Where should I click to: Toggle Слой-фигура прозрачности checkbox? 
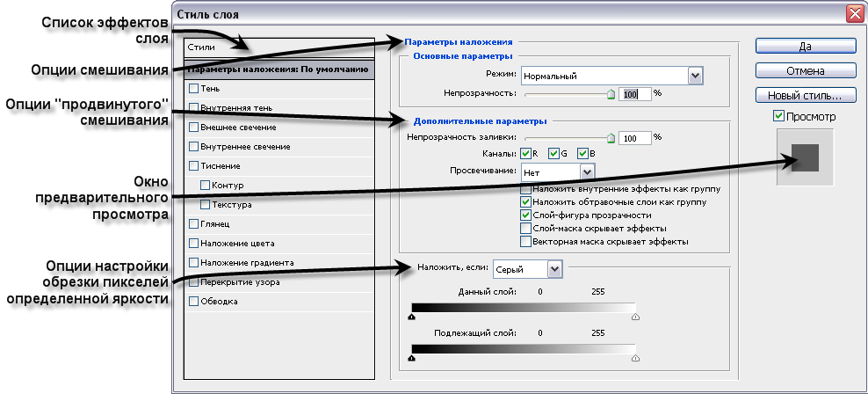coord(526,215)
